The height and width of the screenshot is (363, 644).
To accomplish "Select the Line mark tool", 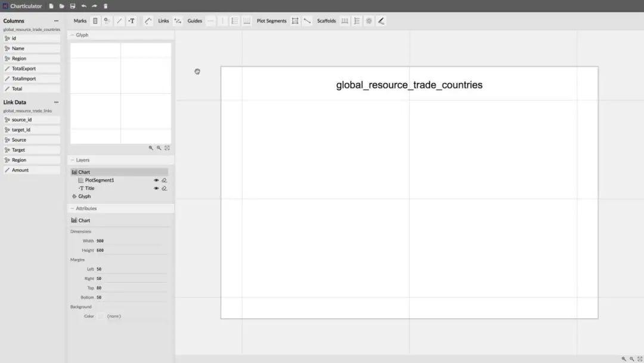I will click(x=119, y=21).
